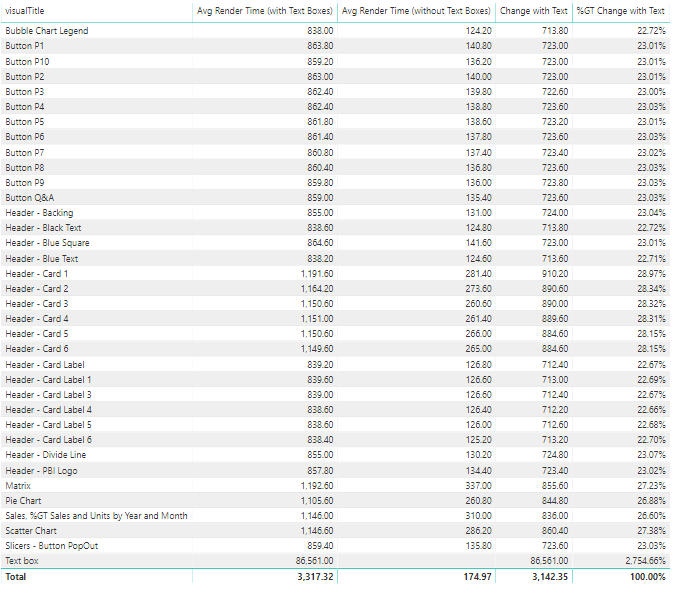Click the Slicers - Button PopOut row

pos(335,546)
